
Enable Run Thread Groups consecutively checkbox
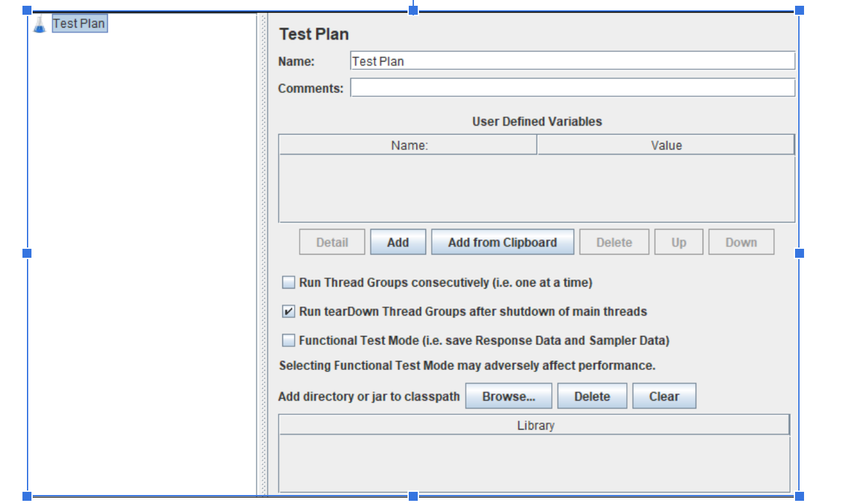pos(289,282)
